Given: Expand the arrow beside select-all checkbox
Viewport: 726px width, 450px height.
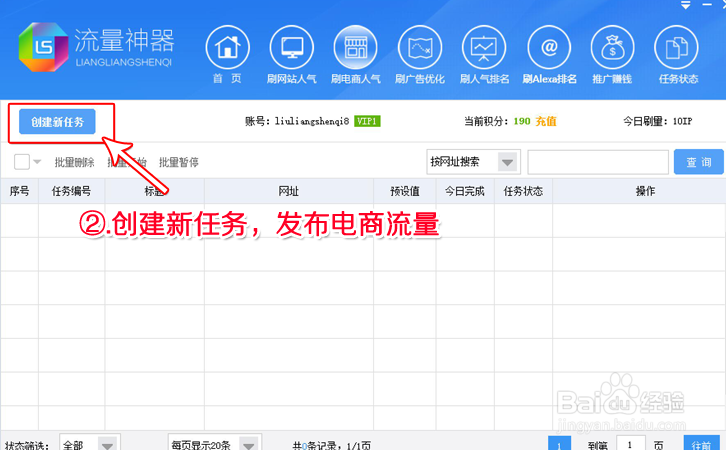Looking at the screenshot, I should tap(38, 162).
